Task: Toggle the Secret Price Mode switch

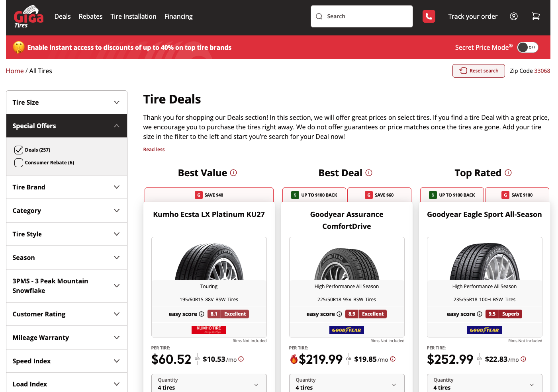Action: point(528,47)
